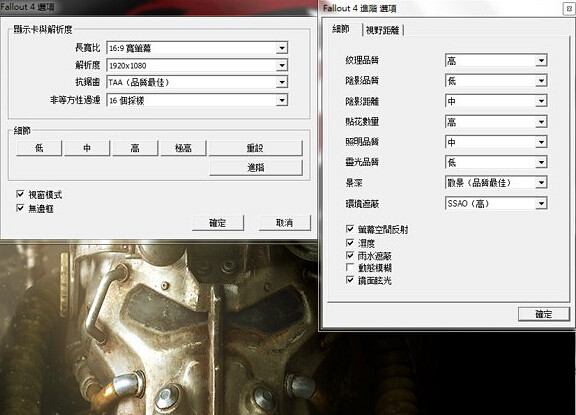
Task: Open the 抗鋸齒 TAA dropdown
Action: [197, 82]
